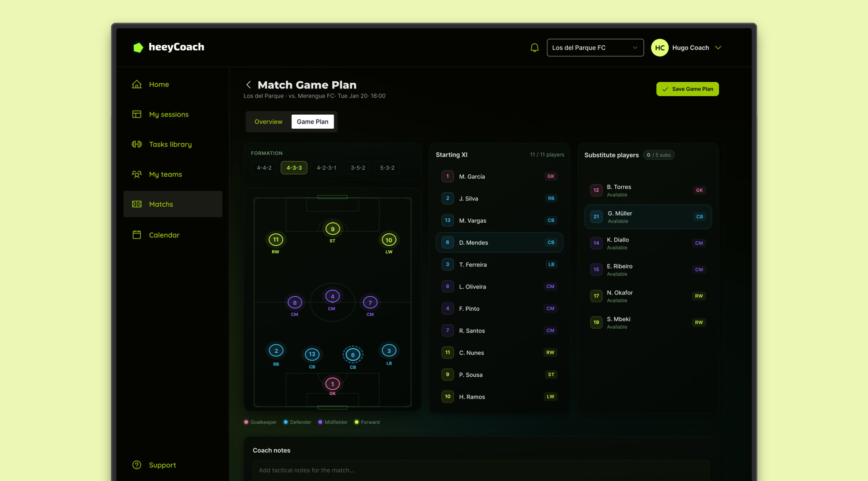Expand the Hugo Coach account menu chevron
The height and width of the screenshot is (481, 868).
718,47
